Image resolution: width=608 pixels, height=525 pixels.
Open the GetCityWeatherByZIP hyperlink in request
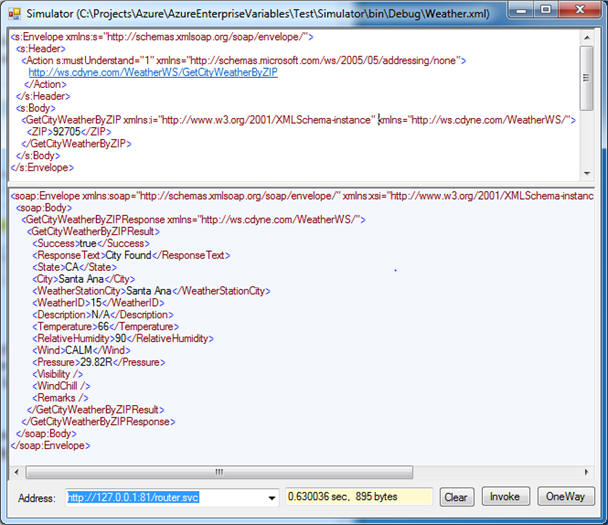click(x=153, y=73)
